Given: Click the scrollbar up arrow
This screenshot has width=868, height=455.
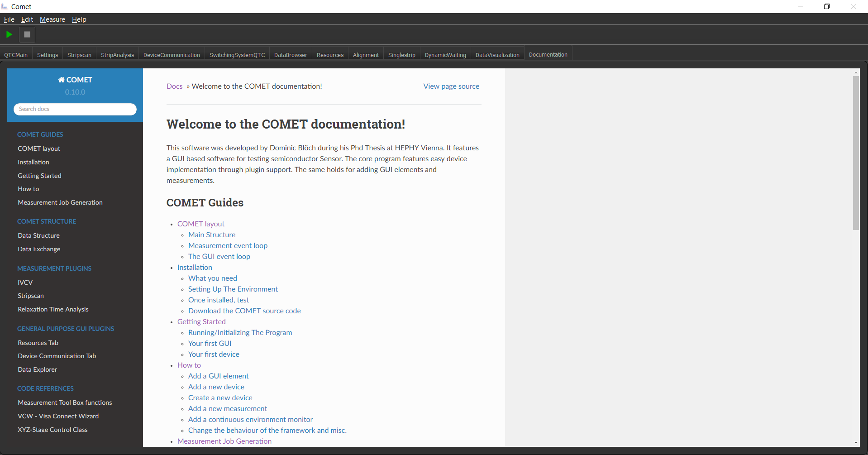Looking at the screenshot, I should pos(856,72).
